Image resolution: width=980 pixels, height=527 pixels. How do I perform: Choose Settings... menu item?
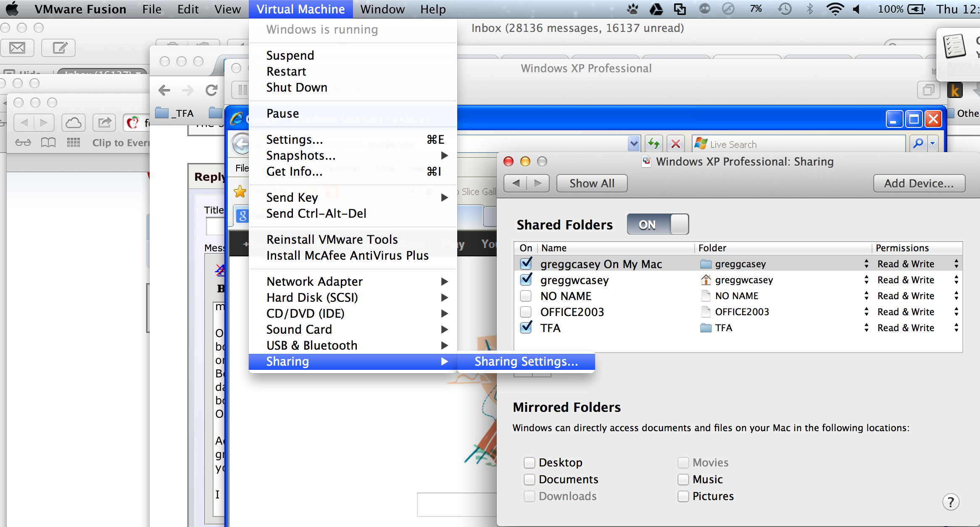click(353, 139)
